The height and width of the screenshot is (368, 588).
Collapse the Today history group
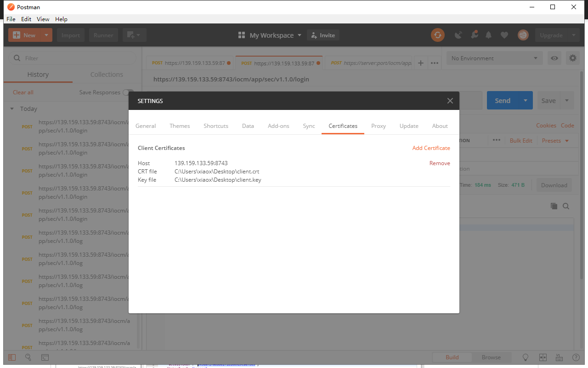coord(12,109)
